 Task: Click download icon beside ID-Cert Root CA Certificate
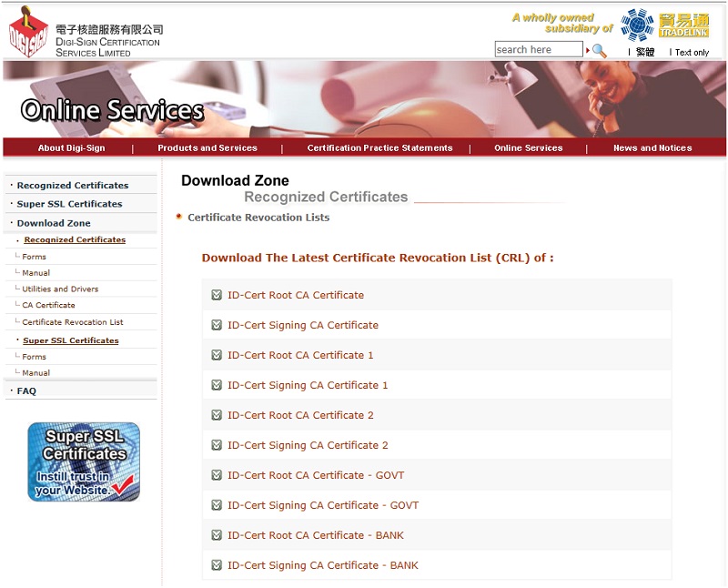(x=216, y=295)
